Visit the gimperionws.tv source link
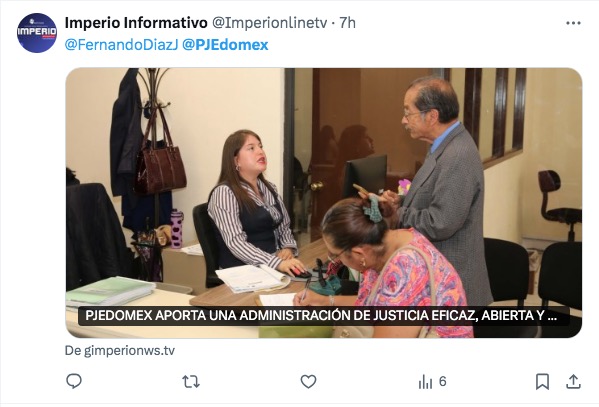The height and width of the screenshot is (407, 599). pyautogui.click(x=120, y=350)
